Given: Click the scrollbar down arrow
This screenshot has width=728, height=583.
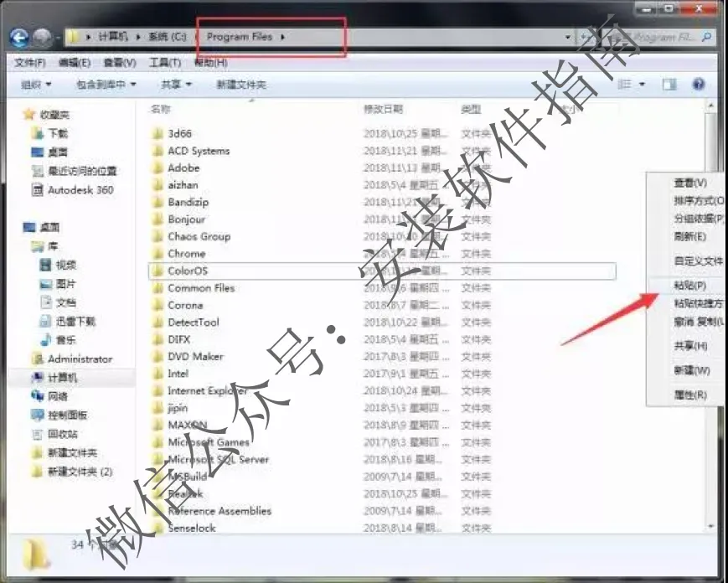Looking at the screenshot, I should click(x=710, y=526).
